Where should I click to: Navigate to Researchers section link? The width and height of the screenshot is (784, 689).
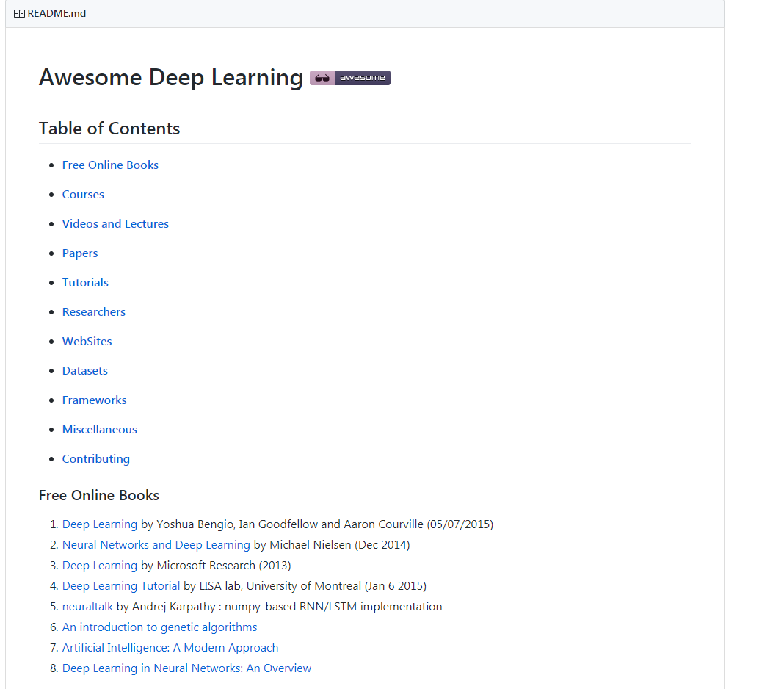tap(93, 312)
